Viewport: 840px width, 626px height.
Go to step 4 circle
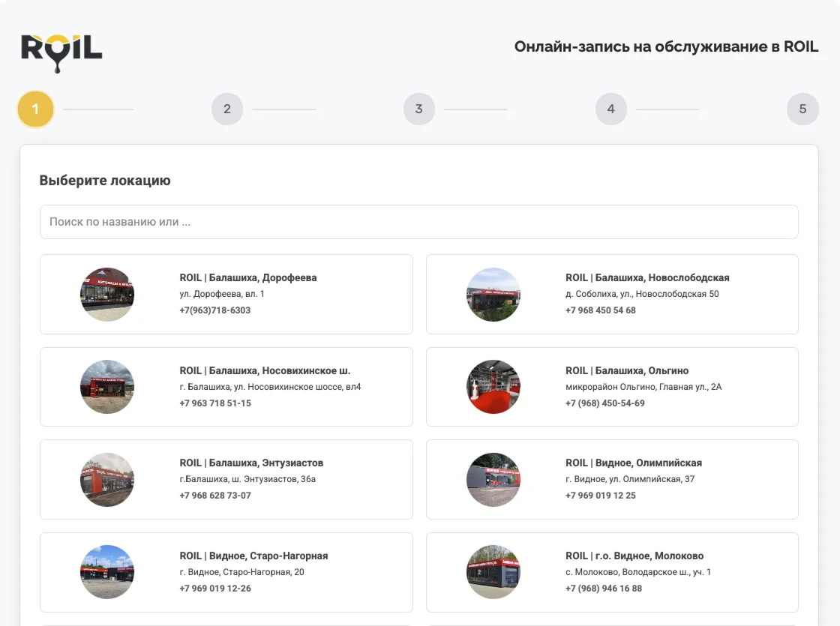(610, 109)
